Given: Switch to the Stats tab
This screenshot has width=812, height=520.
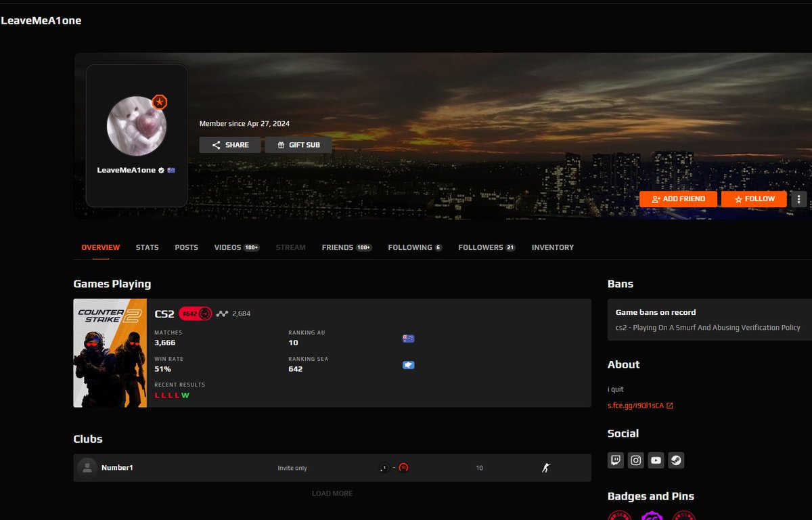Looking at the screenshot, I should click(x=147, y=248).
